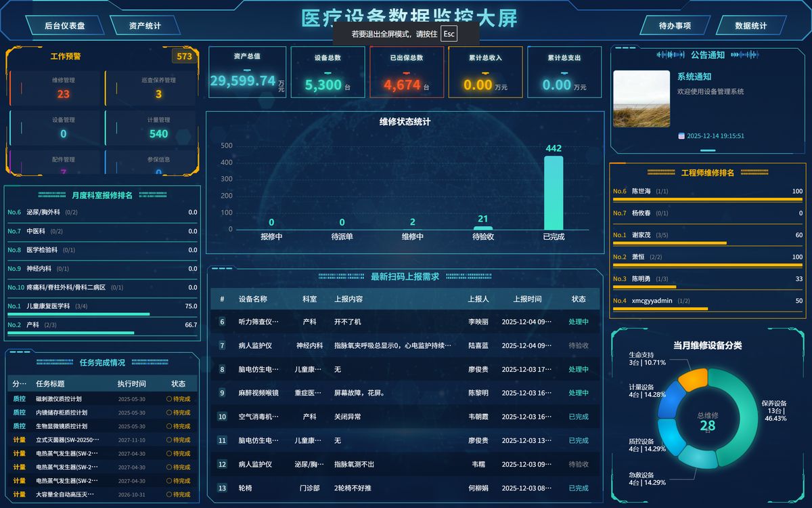Select the 资产总值 statistics card

tap(247, 72)
